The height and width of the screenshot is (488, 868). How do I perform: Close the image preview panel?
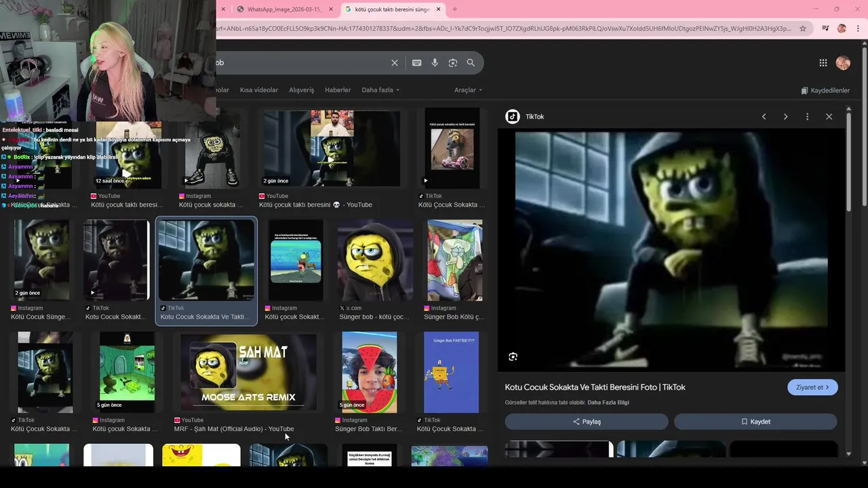click(829, 117)
